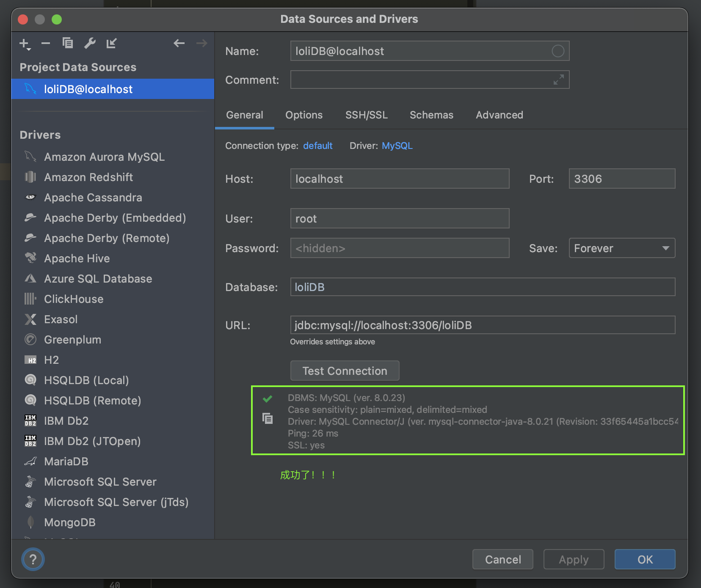Image resolution: width=701 pixels, height=588 pixels.
Task: Click the User field with root
Action: point(400,218)
